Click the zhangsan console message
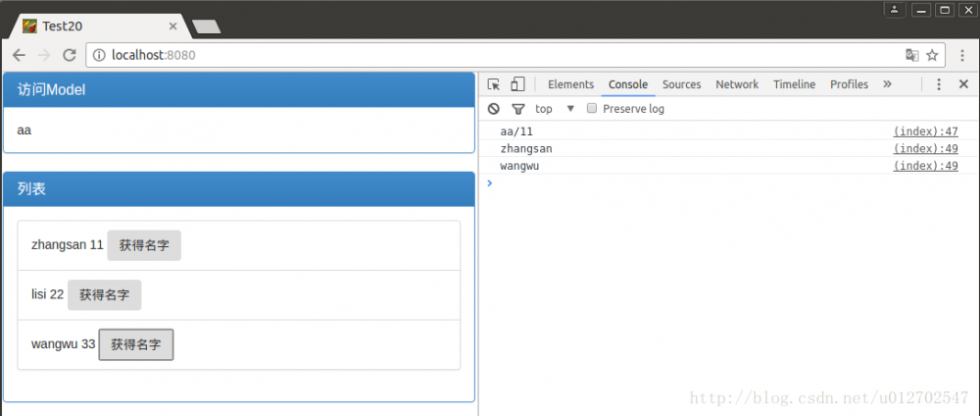This screenshot has height=416, width=980. click(526, 149)
